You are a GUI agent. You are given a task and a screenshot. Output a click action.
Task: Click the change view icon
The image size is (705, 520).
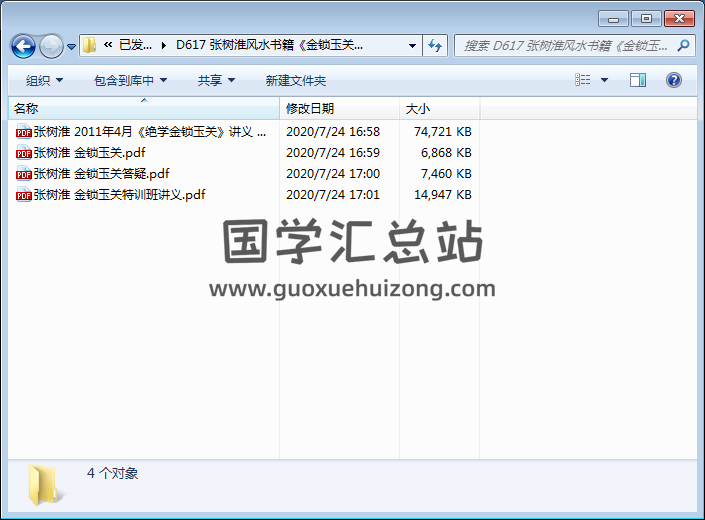click(583, 80)
